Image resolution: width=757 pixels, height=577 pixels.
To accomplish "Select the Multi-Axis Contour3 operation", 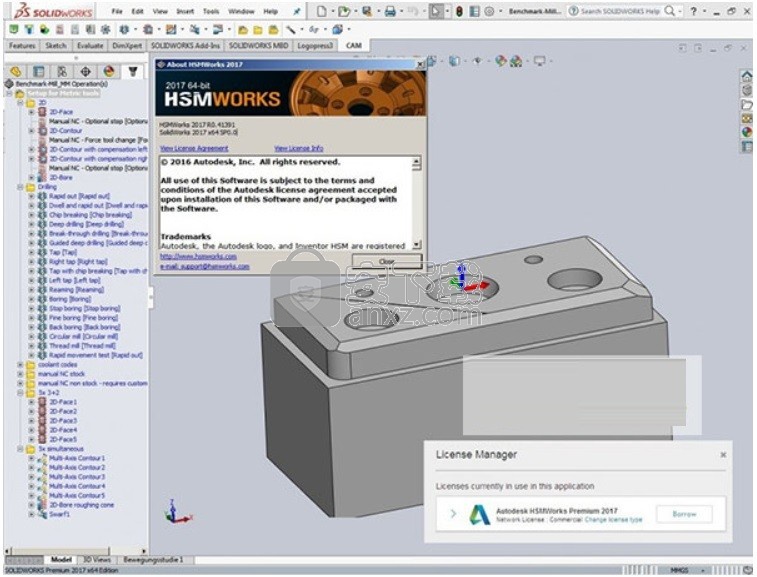I will (x=77, y=477).
